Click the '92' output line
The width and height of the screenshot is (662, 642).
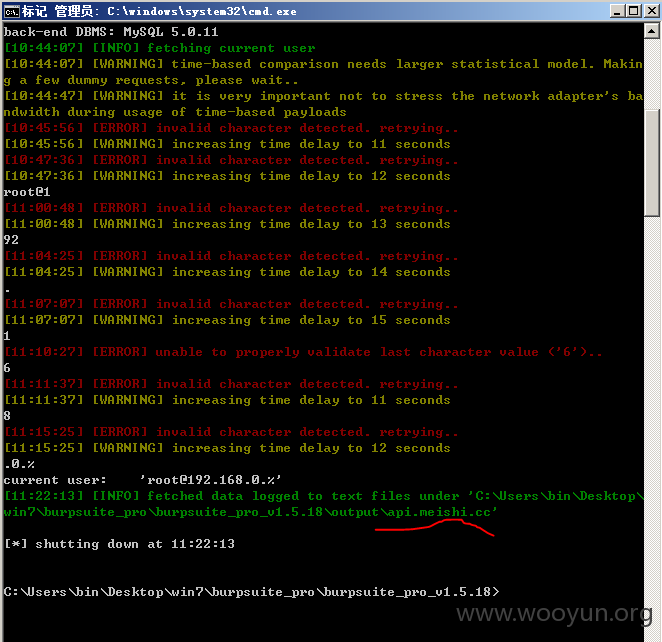(11, 240)
